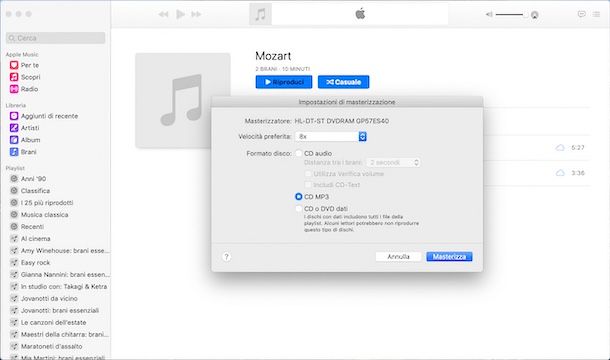Click the play button in toolbar
Image resolution: width=610 pixels, height=360 pixels.
pyautogui.click(x=180, y=14)
